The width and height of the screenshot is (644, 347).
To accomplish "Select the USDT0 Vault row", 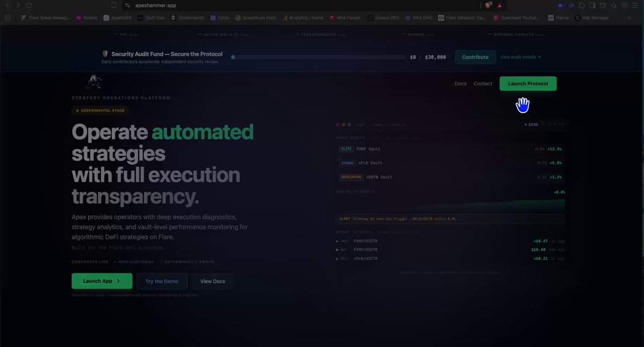I will (x=450, y=177).
